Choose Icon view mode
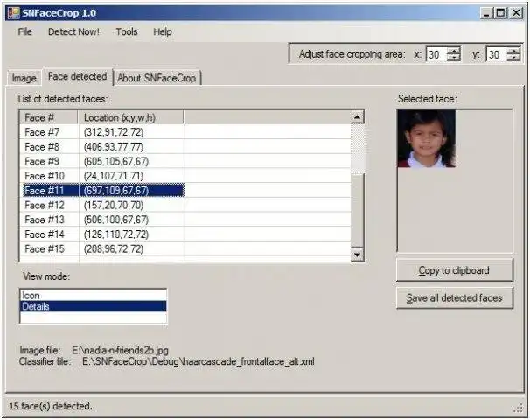Image resolution: width=530 pixels, height=420 pixels. (94, 296)
